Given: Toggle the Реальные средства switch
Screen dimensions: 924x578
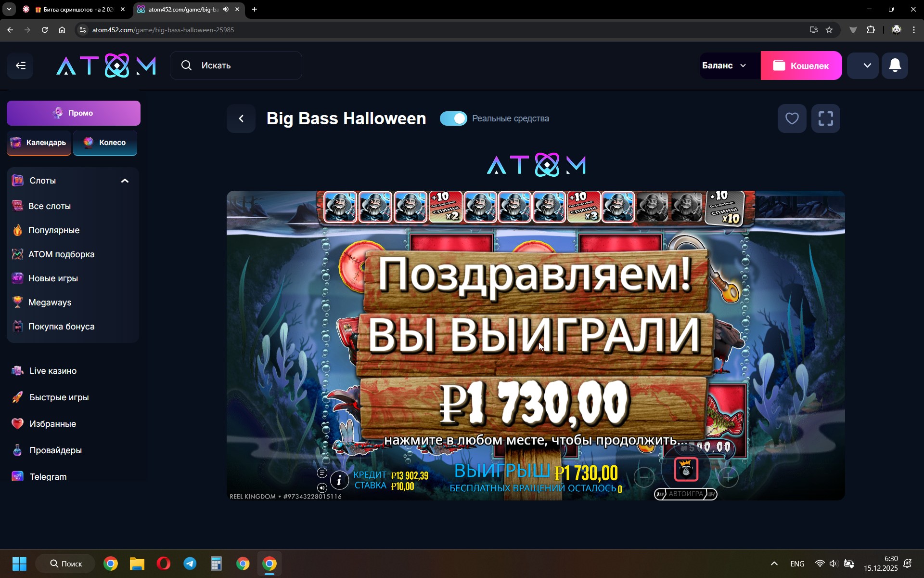Looking at the screenshot, I should tap(453, 118).
